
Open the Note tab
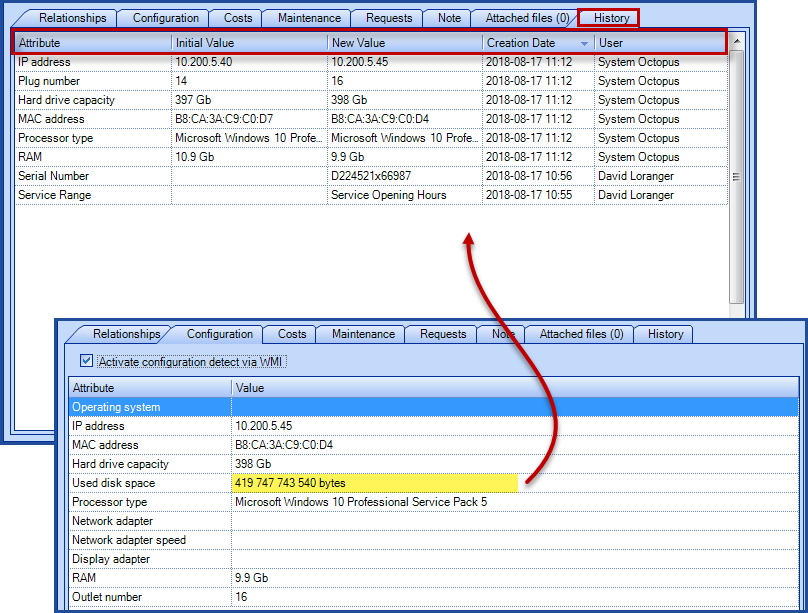[447, 17]
